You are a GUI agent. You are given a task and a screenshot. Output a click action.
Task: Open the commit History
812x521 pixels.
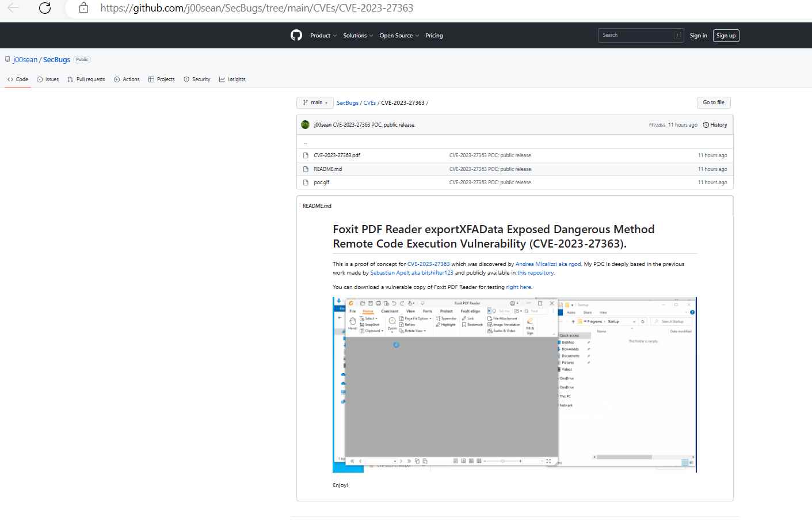pyautogui.click(x=715, y=125)
